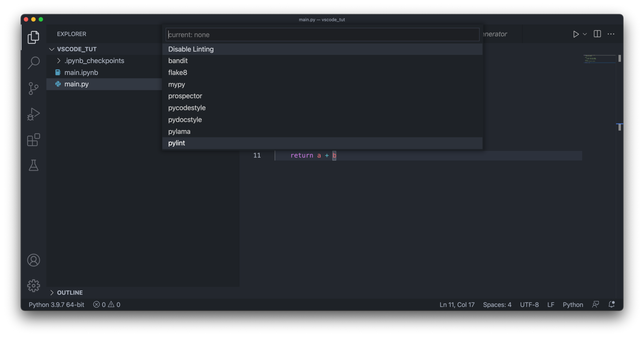Select pylint as the linter
This screenshot has height=338, width=644.
(176, 143)
